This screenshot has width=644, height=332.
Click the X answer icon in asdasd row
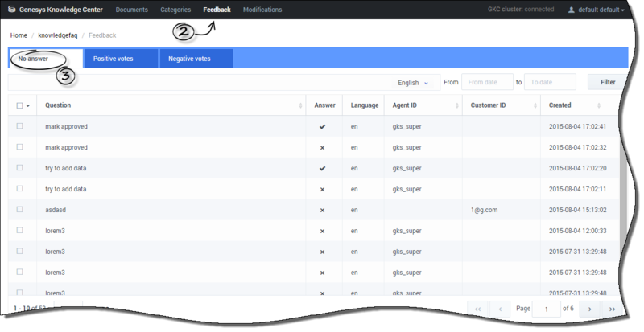coord(322,210)
